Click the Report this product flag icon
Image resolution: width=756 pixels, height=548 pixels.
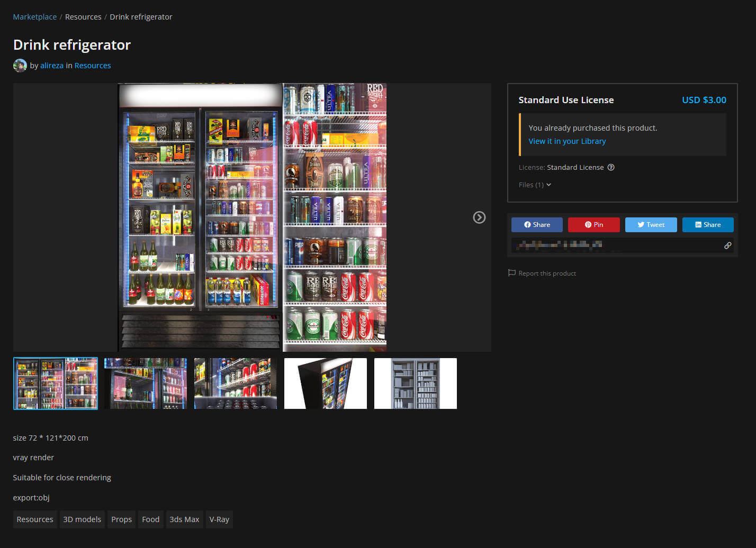tap(511, 273)
